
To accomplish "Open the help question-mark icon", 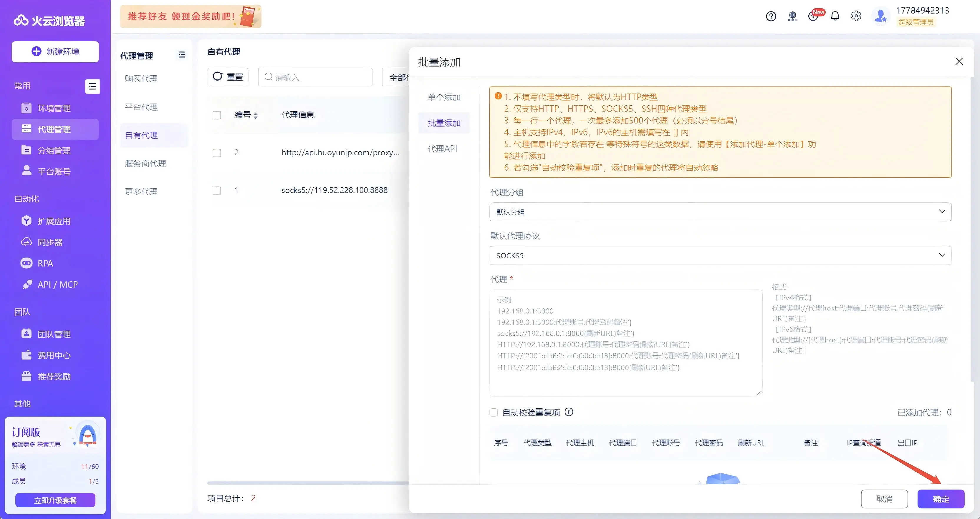I will pos(771,16).
